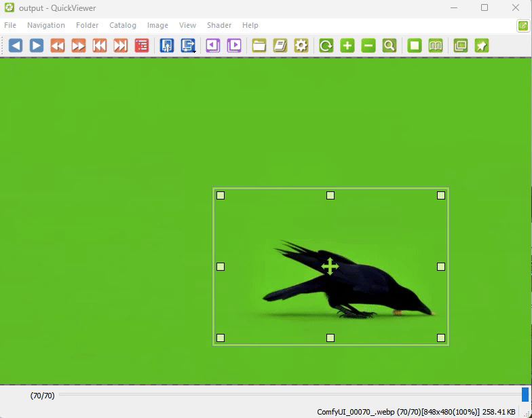Rotate the image with the rotate icon
Viewport: 532px width, 418px height.
[x=326, y=45]
